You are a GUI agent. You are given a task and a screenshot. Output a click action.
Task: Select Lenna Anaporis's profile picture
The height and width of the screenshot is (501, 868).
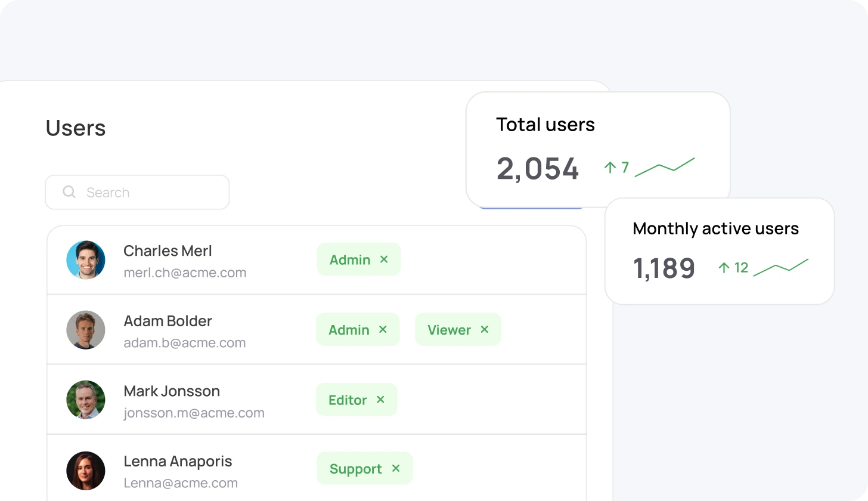click(86, 471)
